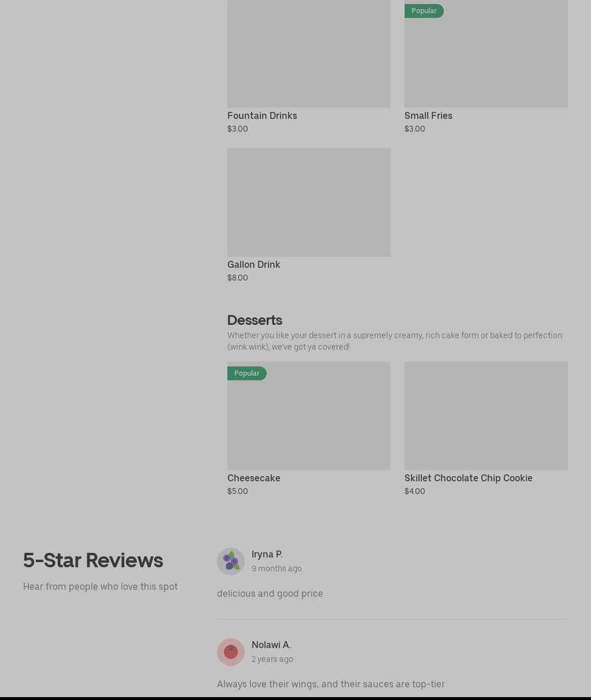Click reviewer name Nolawi A.
Screen dimensions: 591x700
[271, 645]
